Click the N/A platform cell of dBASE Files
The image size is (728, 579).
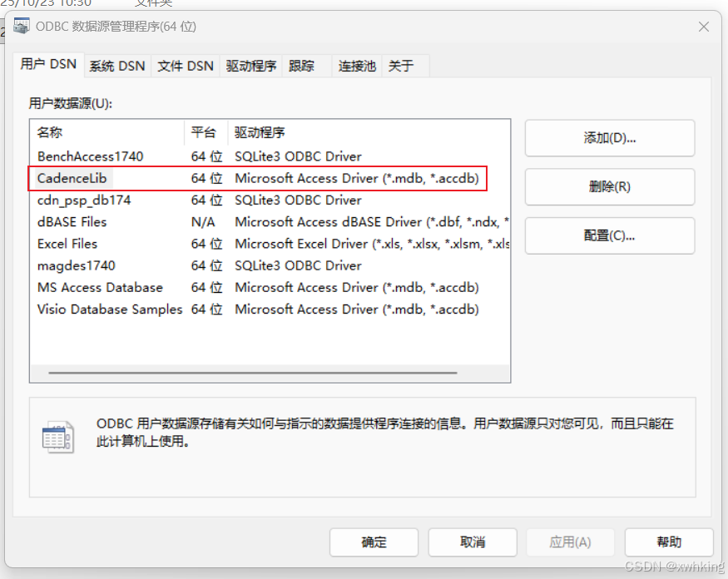[203, 222]
